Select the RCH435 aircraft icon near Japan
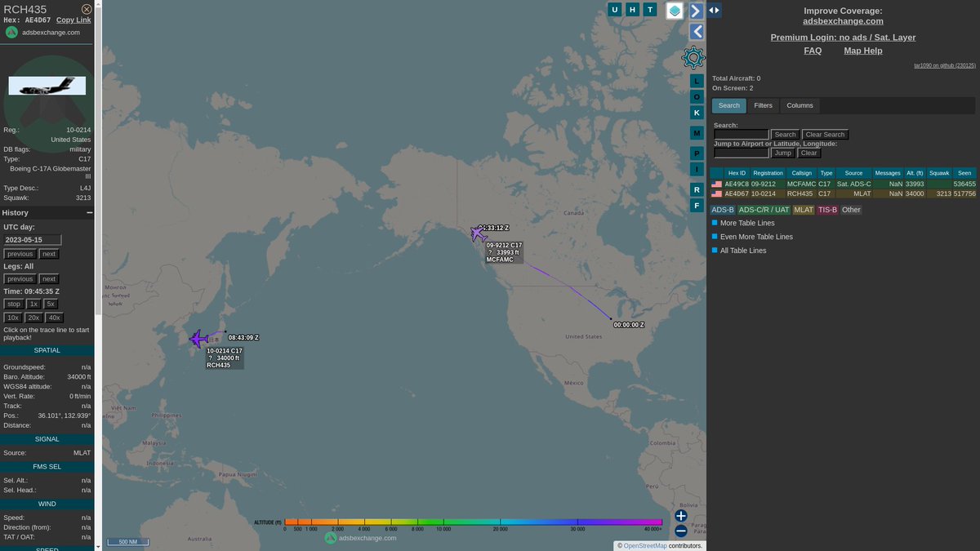 click(x=198, y=339)
